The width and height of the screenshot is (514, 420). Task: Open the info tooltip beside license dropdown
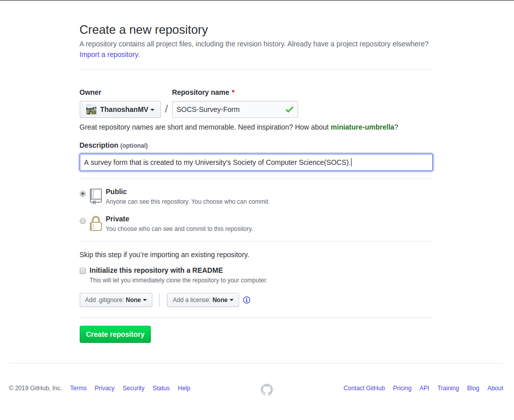246,300
